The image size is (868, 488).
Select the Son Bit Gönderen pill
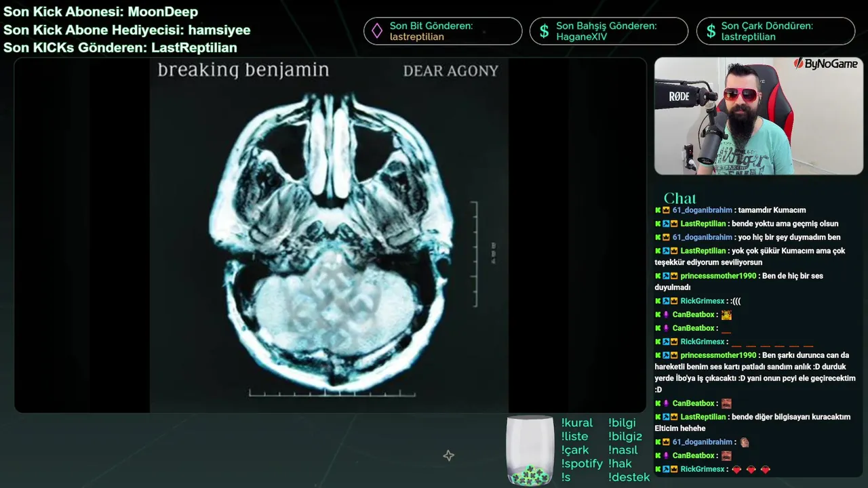pyautogui.click(x=443, y=31)
